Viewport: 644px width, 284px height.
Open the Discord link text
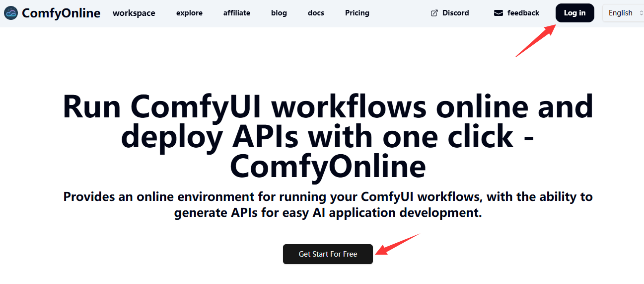tap(455, 13)
